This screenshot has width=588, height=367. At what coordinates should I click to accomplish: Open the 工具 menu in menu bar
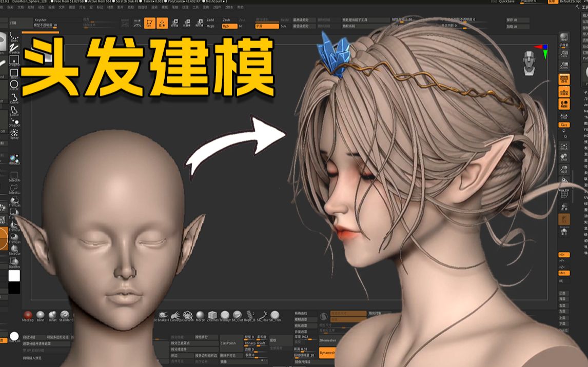pos(196,7)
